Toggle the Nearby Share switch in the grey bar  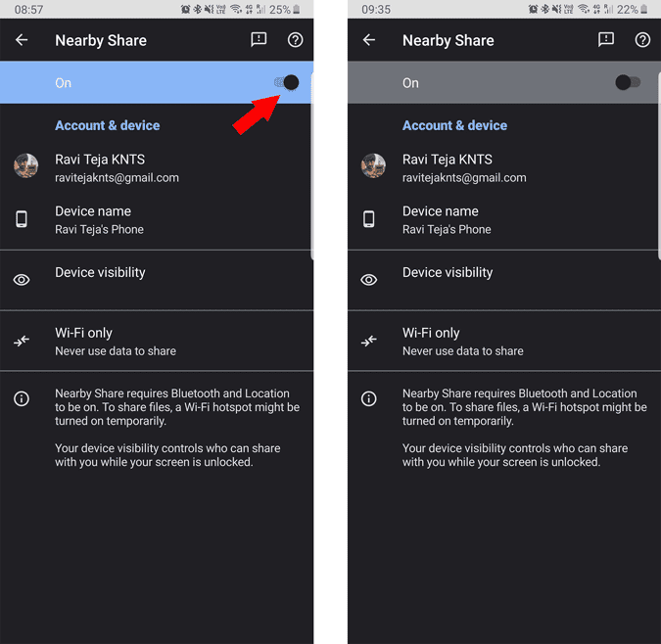[628, 82]
